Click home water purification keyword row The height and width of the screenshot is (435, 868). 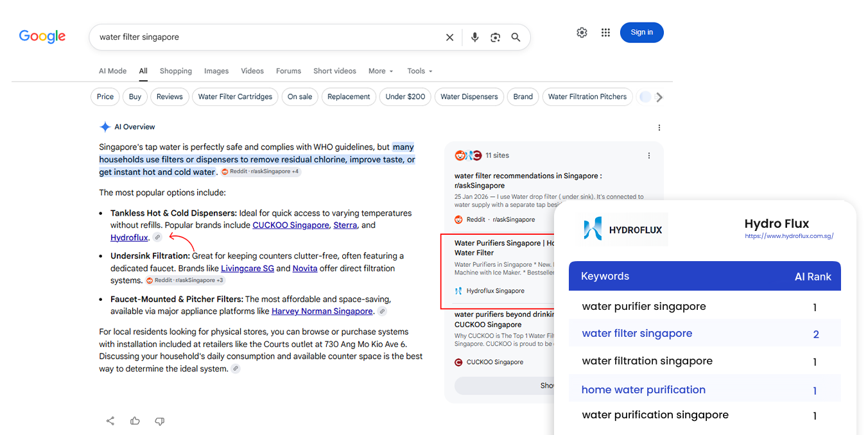pyautogui.click(x=704, y=389)
